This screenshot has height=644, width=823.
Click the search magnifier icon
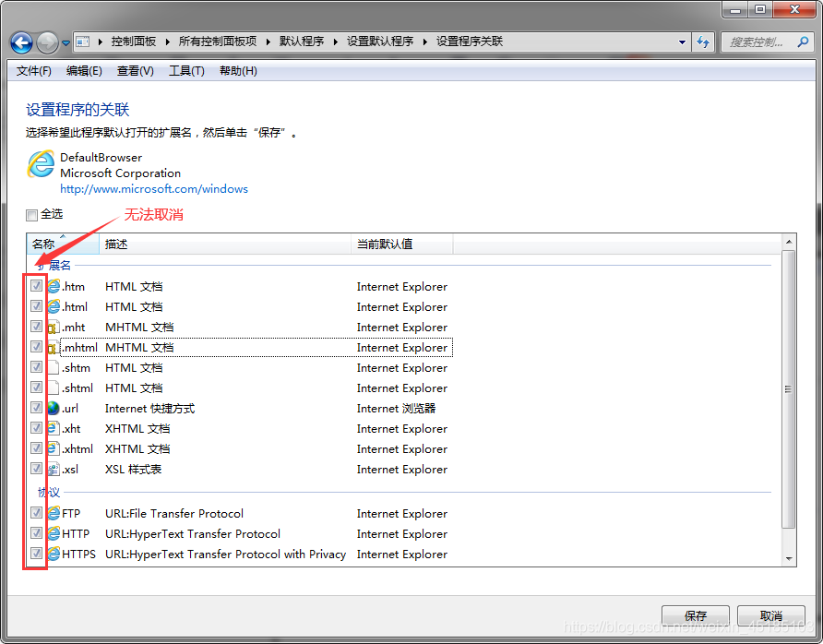pyautogui.click(x=803, y=42)
